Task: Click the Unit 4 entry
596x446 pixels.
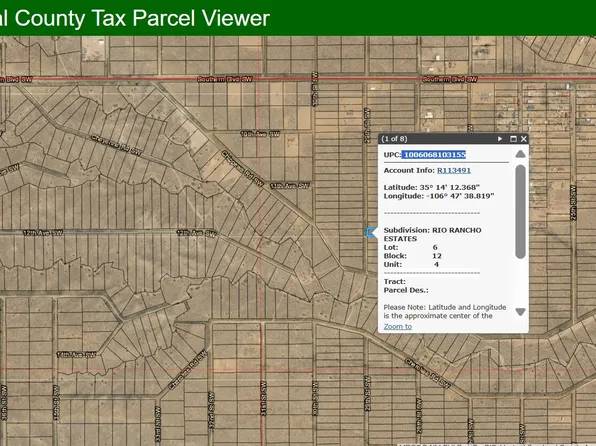Action: [x=411, y=264]
